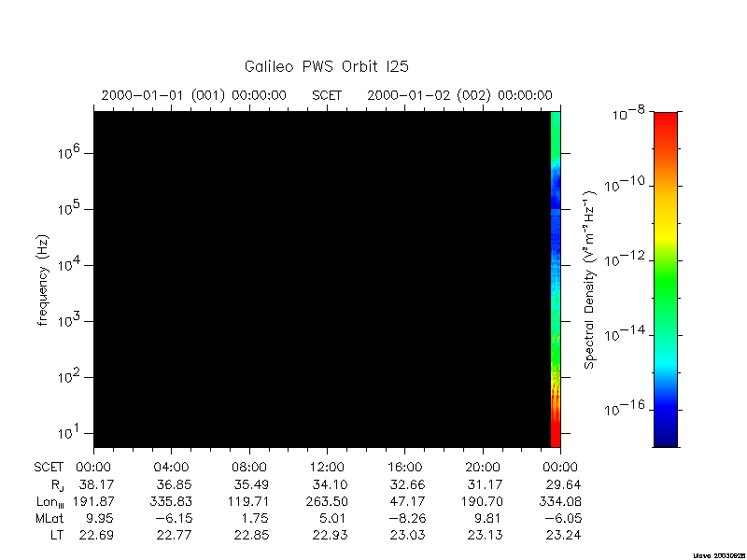Click the 16:00 time tick label

(x=404, y=468)
